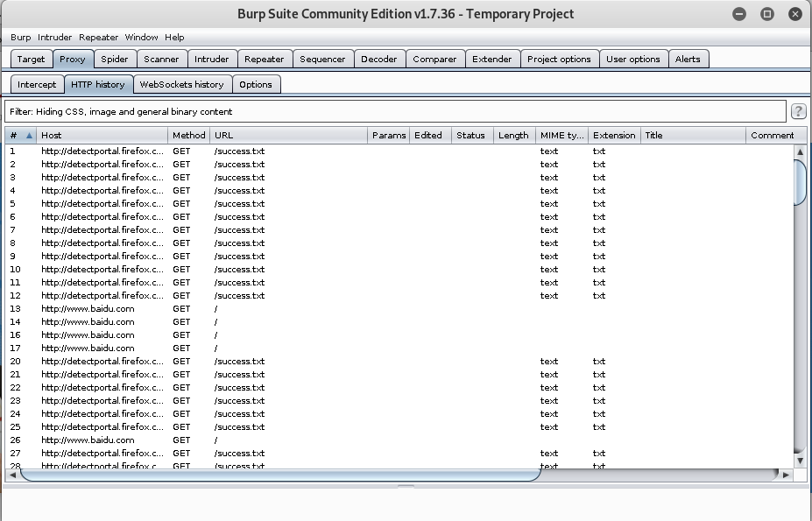The height and width of the screenshot is (521, 812).
Task: View the Alerts tab
Action: 688,59
